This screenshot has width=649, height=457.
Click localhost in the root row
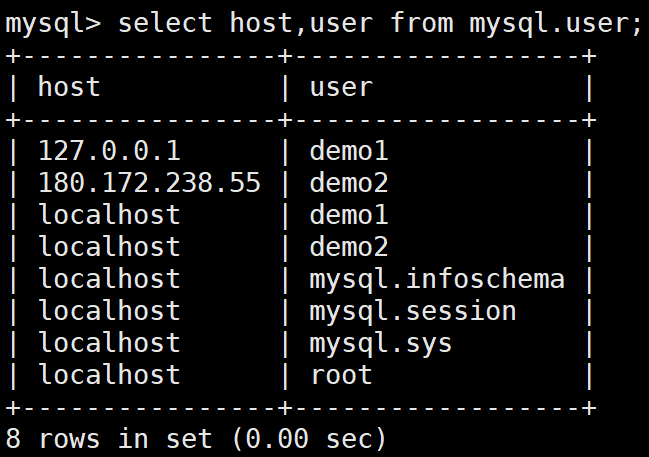(108, 375)
